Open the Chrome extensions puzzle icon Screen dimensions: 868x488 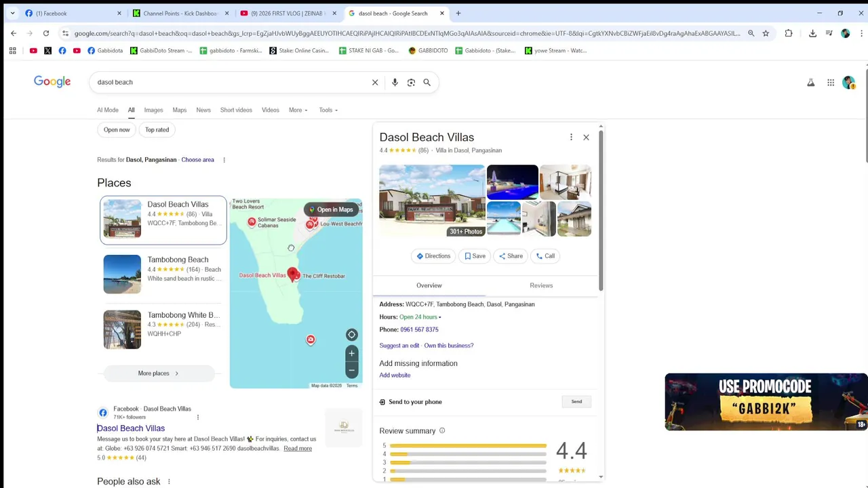[789, 33]
